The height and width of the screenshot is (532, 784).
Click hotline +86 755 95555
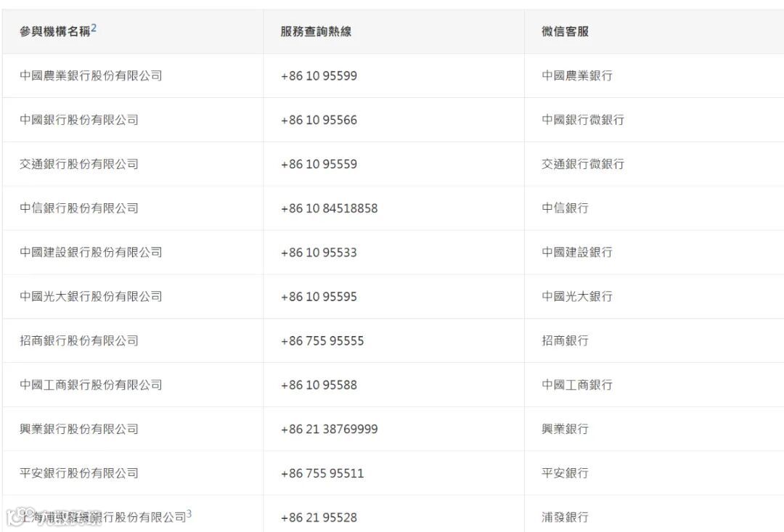(x=322, y=341)
